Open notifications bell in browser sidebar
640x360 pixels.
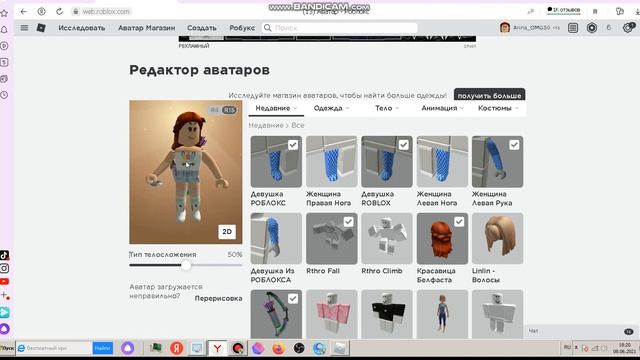pos(4,29)
